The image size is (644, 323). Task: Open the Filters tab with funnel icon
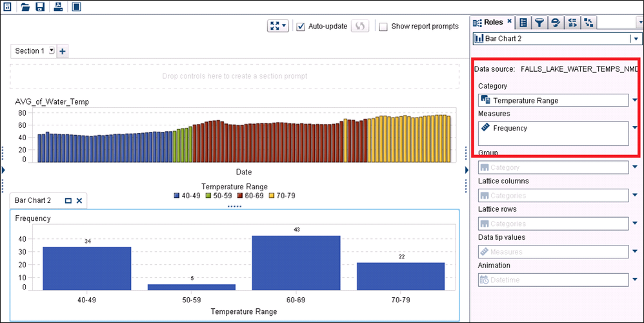(539, 23)
